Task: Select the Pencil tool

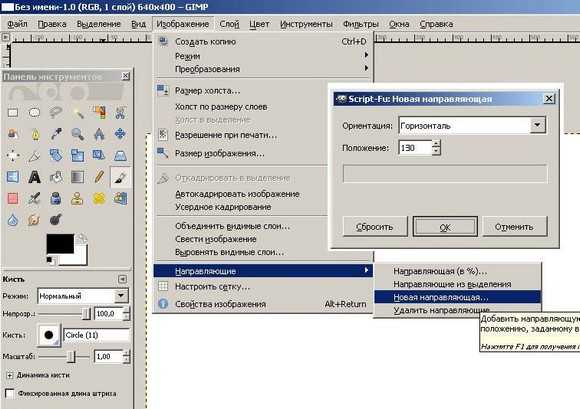Action: 99,177
